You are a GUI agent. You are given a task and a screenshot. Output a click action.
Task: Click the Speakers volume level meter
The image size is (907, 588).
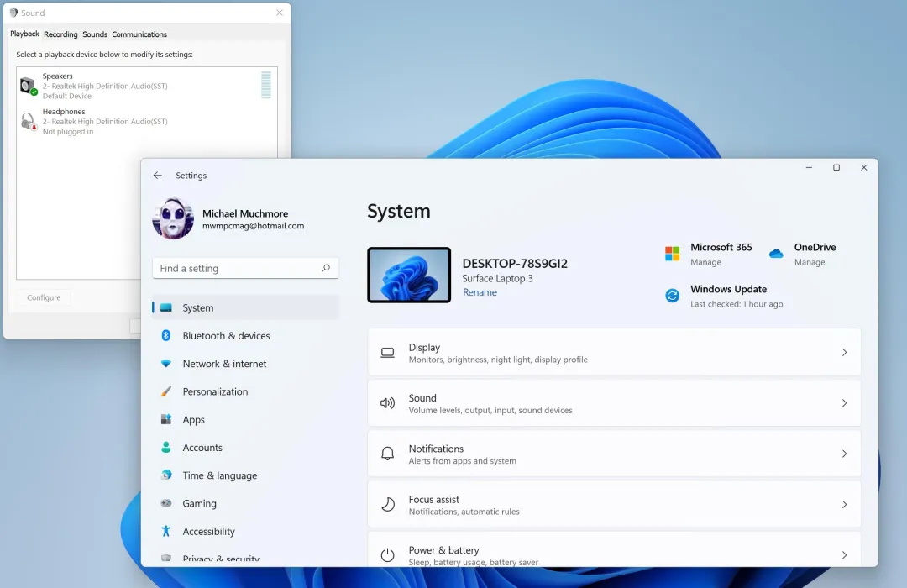click(x=266, y=85)
